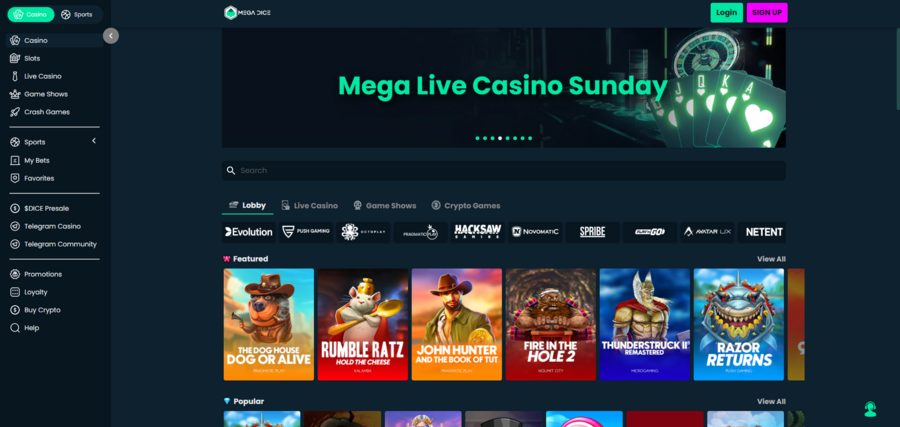The image size is (900, 427).
Task: Click the Login button
Action: tap(726, 13)
